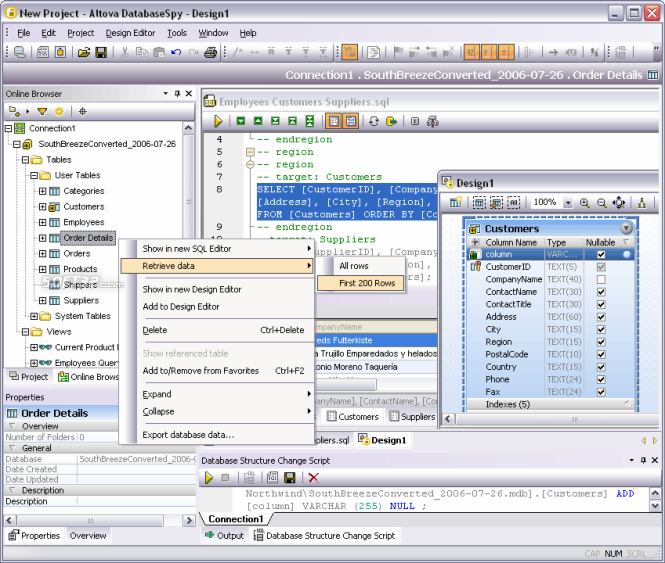Switch to the Output tab
The width and height of the screenshot is (665, 563).
pos(224,536)
